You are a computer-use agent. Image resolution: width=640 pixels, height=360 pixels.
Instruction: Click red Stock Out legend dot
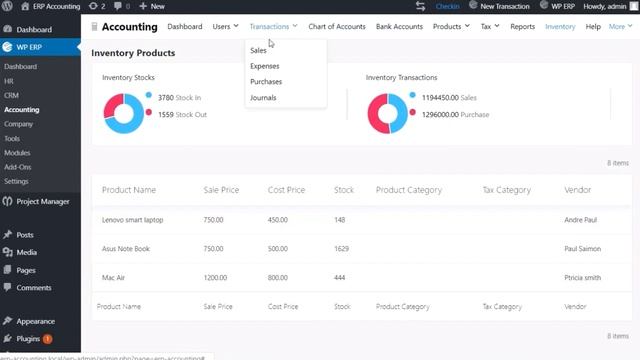pyautogui.click(x=149, y=112)
